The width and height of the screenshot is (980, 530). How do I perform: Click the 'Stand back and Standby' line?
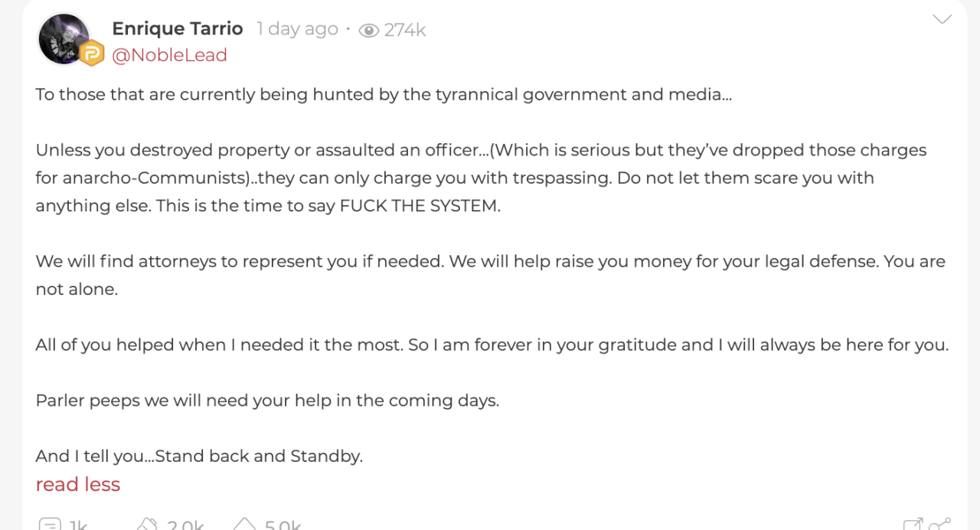point(199,456)
